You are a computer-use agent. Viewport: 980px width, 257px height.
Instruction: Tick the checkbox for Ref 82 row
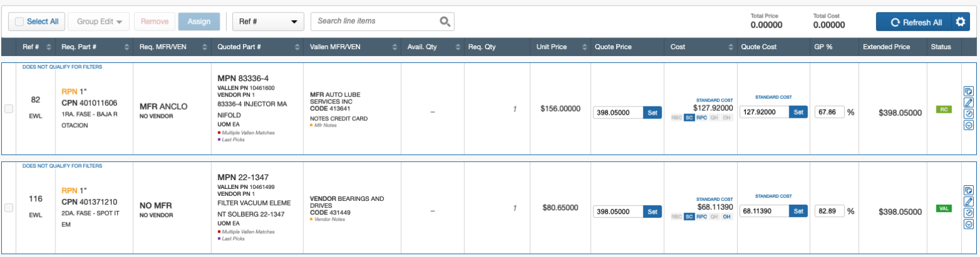coord(9,109)
